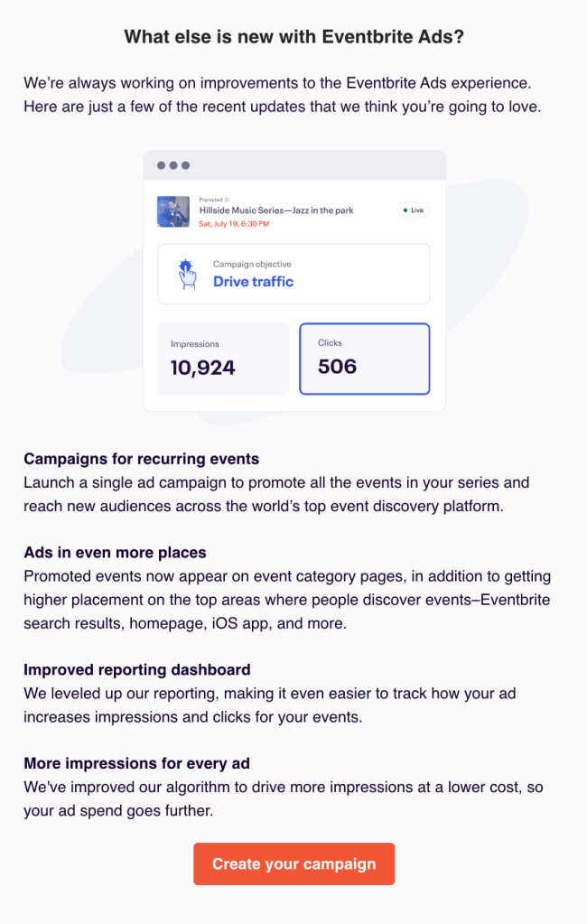This screenshot has height=924, width=587.
Task: Select the Clicks metric card
Action: click(x=364, y=359)
